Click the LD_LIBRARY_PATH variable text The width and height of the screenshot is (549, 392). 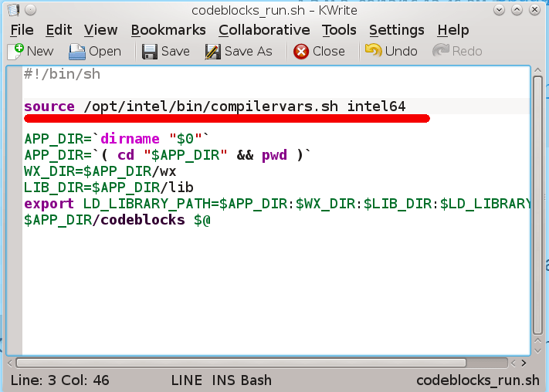(147, 204)
